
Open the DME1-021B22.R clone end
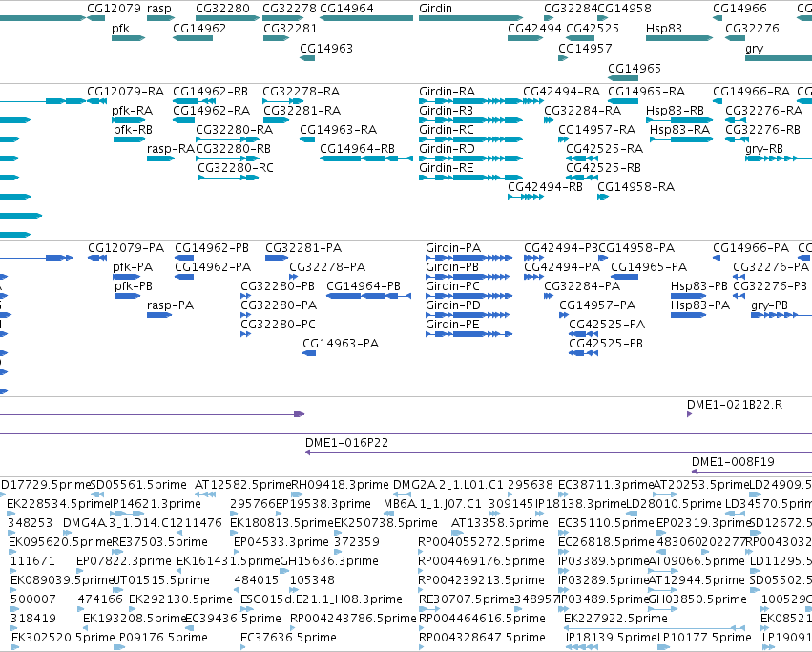tap(689, 414)
